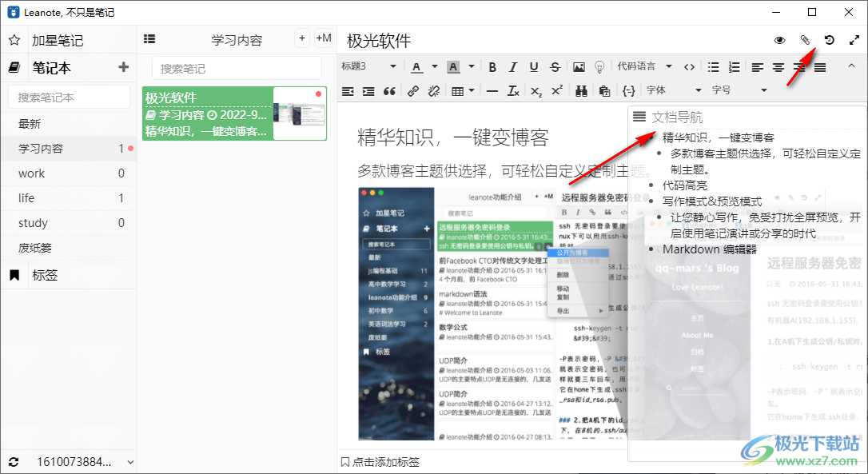The height and width of the screenshot is (474, 868).
Task: Toggle underline formatting
Action: (x=534, y=67)
